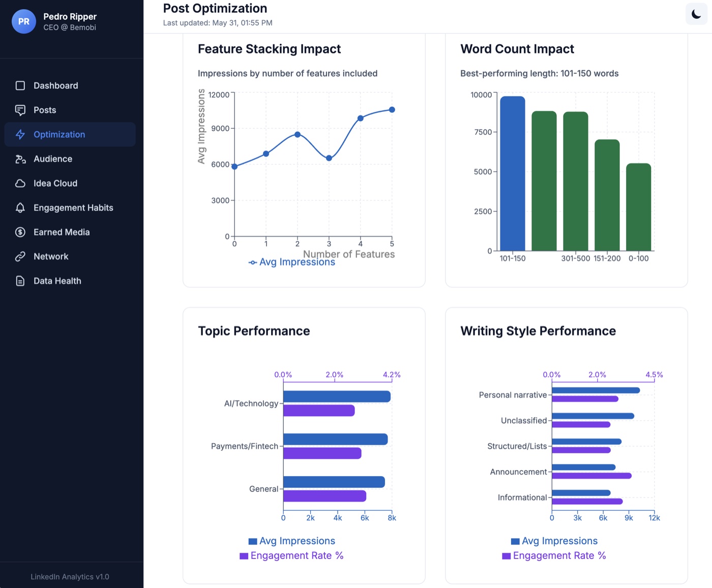The image size is (712, 588).
Task: Click the Feature Stacking point at 3 features
Action: pyautogui.click(x=329, y=158)
